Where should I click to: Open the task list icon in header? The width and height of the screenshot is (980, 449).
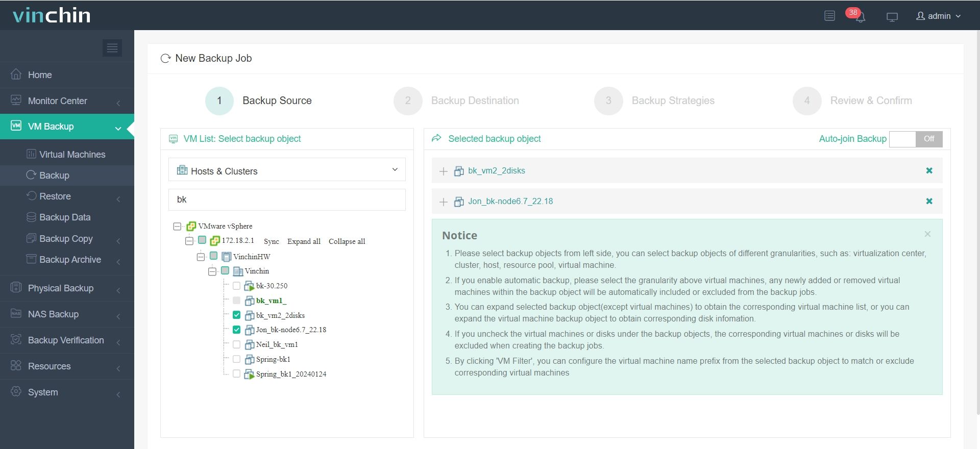(x=830, y=16)
